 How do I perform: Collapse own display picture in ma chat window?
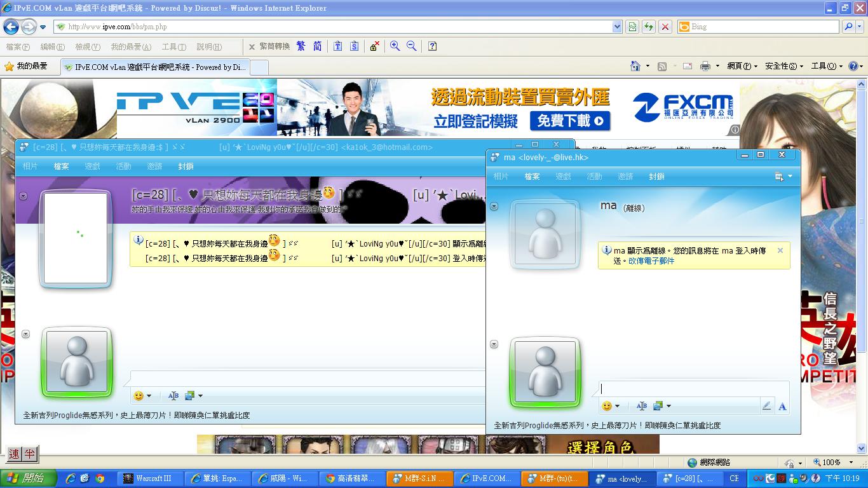click(494, 344)
